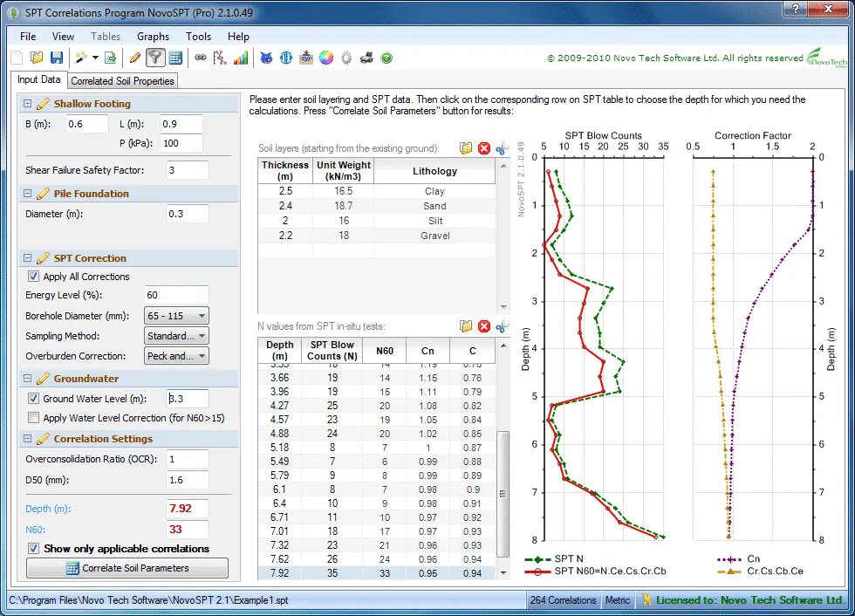Open Borehole Diameter dropdown

point(176,316)
